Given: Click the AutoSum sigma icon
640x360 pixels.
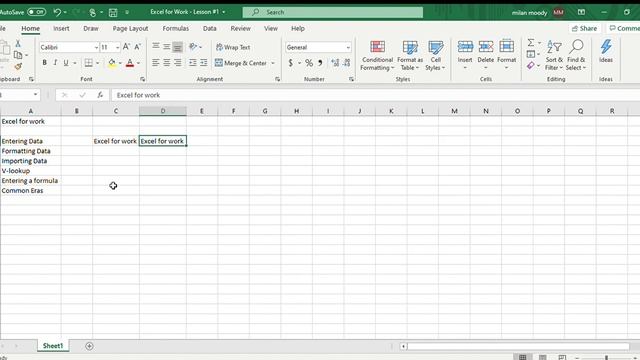Looking at the screenshot, I should coord(530,43).
